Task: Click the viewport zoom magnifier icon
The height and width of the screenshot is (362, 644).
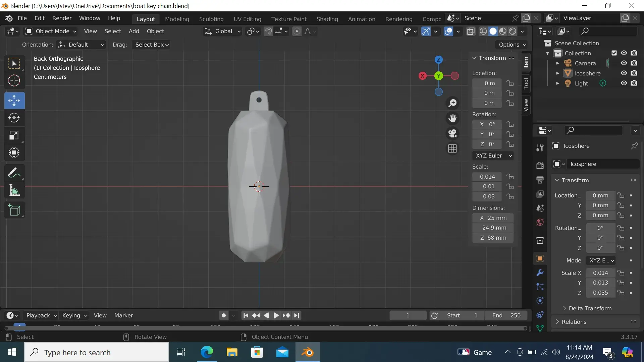Action: 452,103
